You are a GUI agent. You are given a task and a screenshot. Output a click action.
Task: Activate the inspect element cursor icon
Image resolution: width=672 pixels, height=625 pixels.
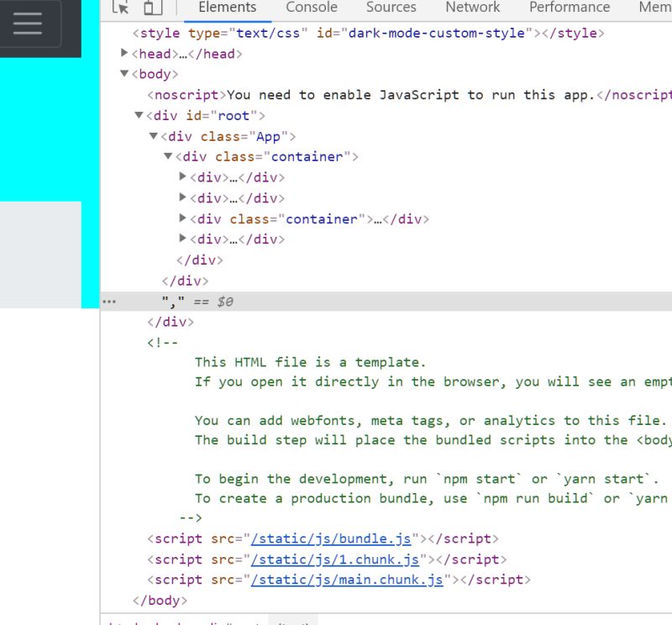(x=120, y=7)
